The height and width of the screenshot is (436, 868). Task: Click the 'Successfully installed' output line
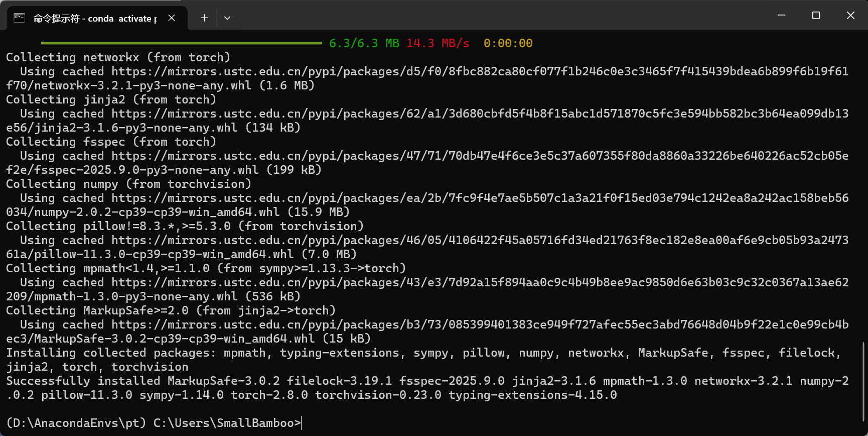point(301,381)
